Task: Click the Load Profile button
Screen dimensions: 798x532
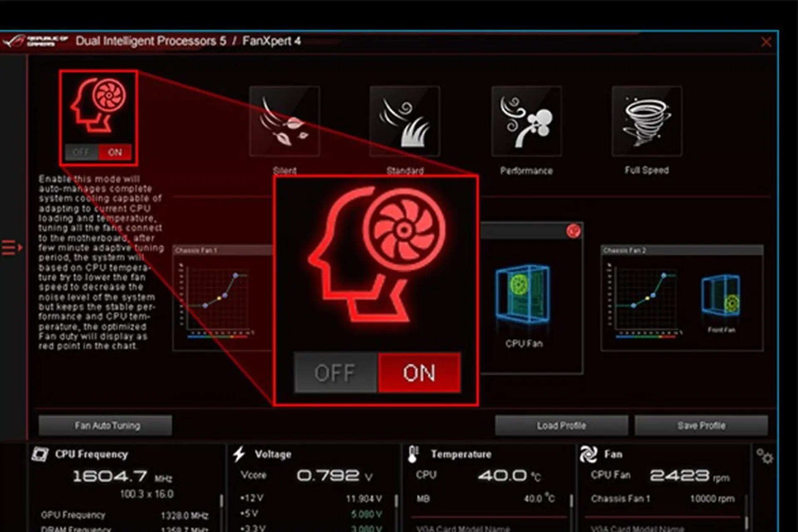Action: coord(562,425)
